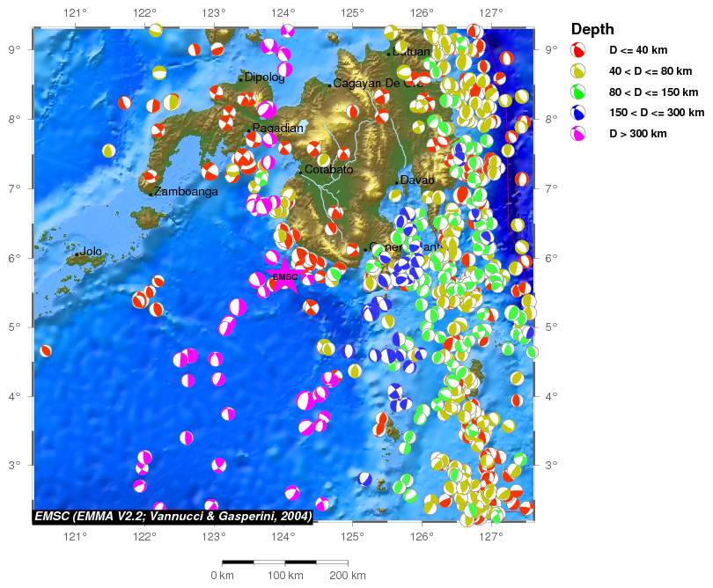Click the 5° latitude label on the right axis
The image size is (713, 588).
click(x=551, y=327)
